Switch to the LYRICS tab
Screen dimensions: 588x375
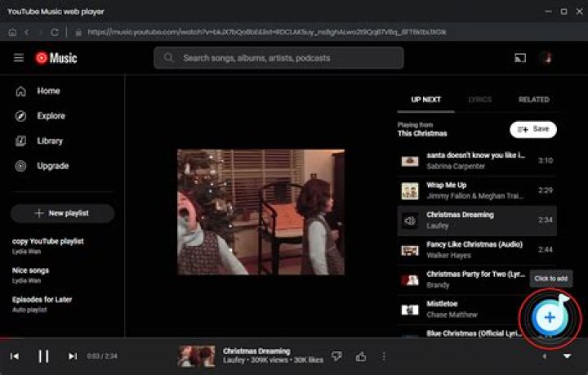pos(480,100)
